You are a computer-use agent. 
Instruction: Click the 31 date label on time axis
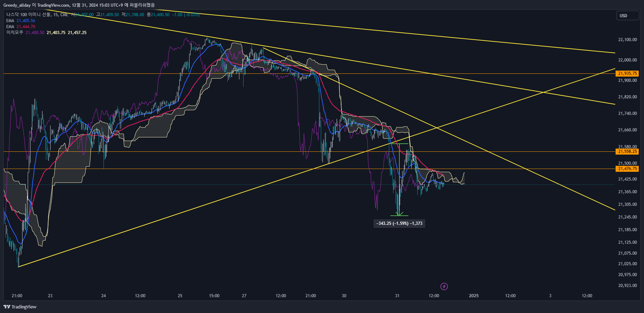397,296
